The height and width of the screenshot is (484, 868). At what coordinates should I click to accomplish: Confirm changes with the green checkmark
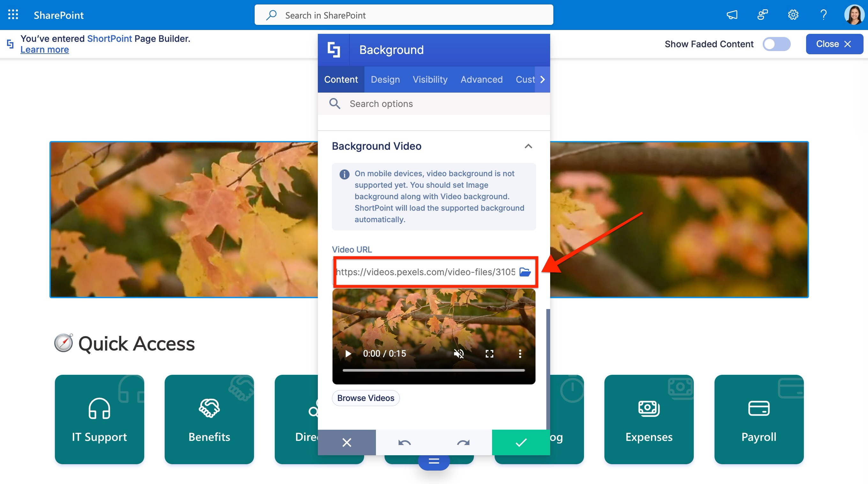click(520, 442)
